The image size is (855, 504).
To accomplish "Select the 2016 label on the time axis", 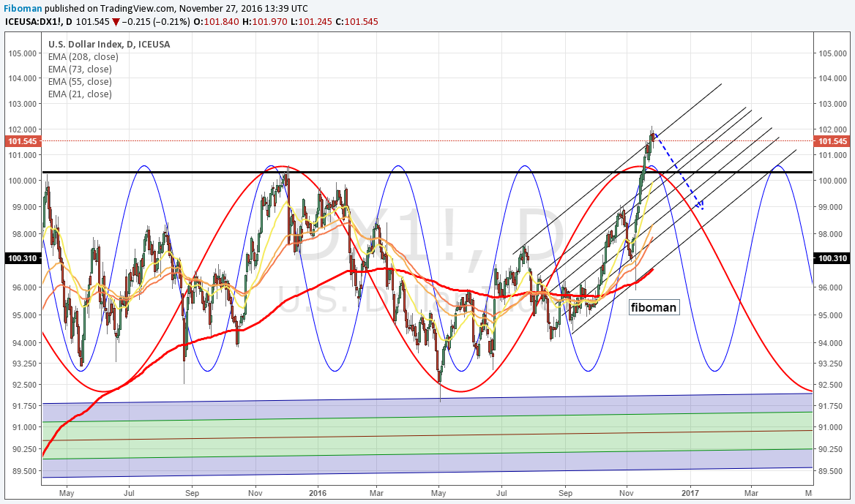I will tap(318, 494).
